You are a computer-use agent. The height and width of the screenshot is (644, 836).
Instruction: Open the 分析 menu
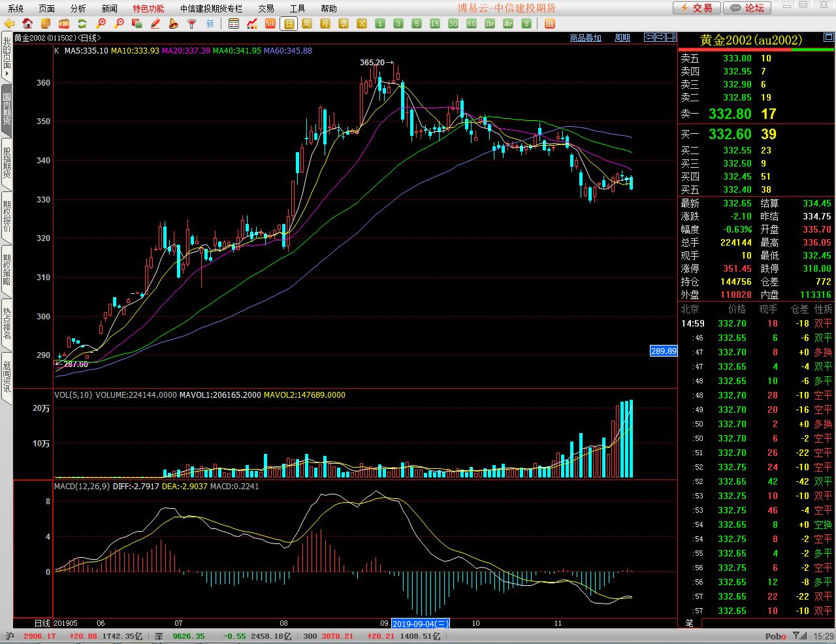tap(78, 8)
